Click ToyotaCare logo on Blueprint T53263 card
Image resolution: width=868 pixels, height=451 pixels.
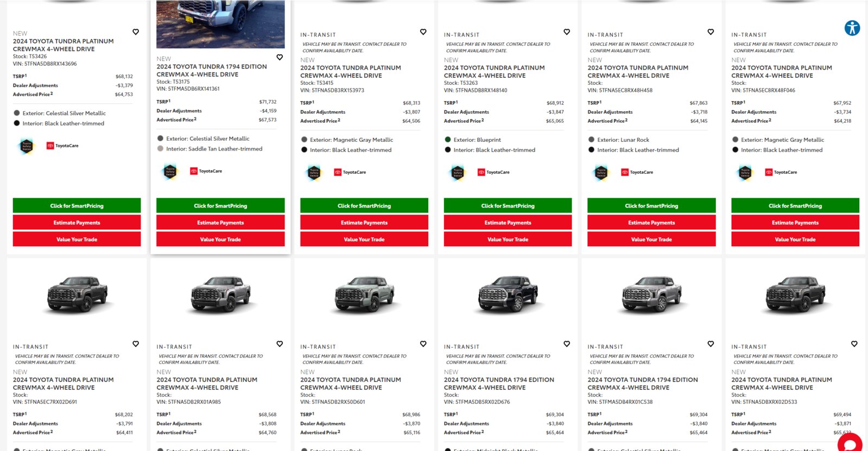[x=493, y=172]
